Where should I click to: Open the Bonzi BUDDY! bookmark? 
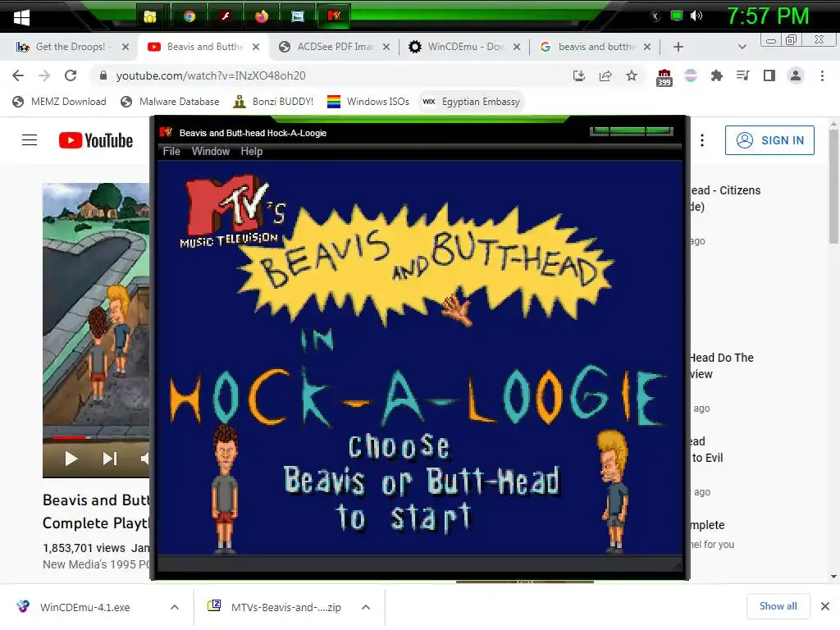[273, 102]
